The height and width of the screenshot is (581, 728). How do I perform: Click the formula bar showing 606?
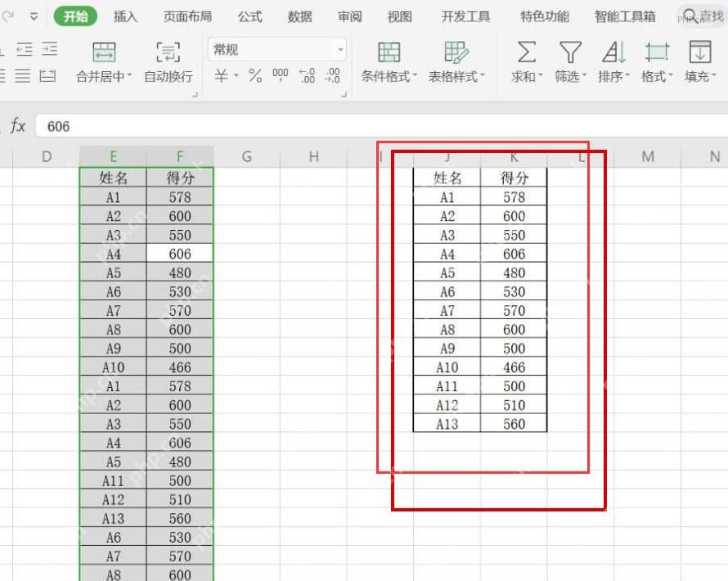pyautogui.click(x=382, y=126)
